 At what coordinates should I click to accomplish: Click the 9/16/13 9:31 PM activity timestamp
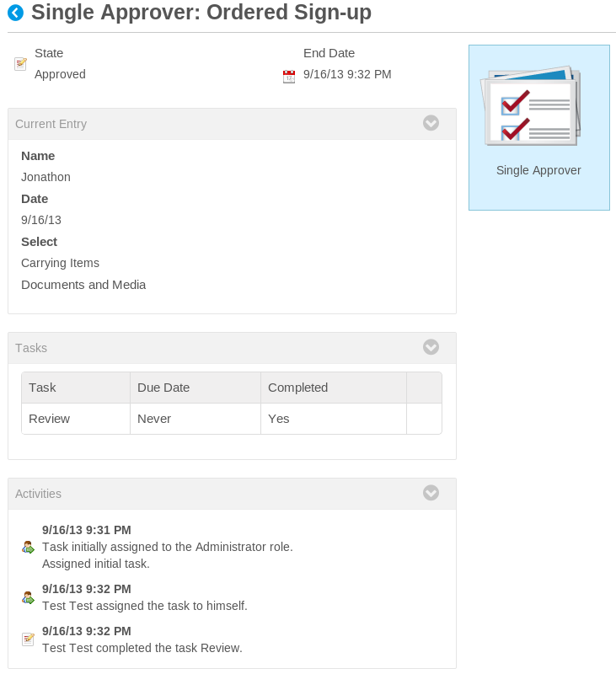(87, 530)
